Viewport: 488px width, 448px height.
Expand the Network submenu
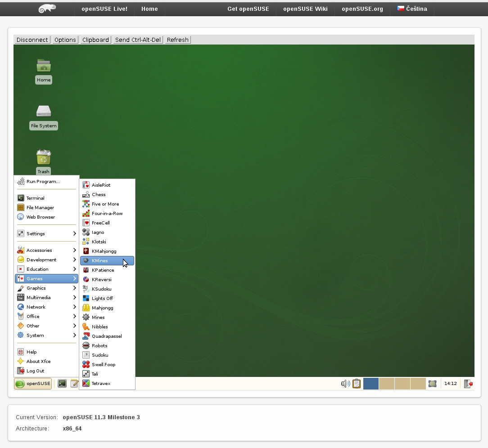47,307
